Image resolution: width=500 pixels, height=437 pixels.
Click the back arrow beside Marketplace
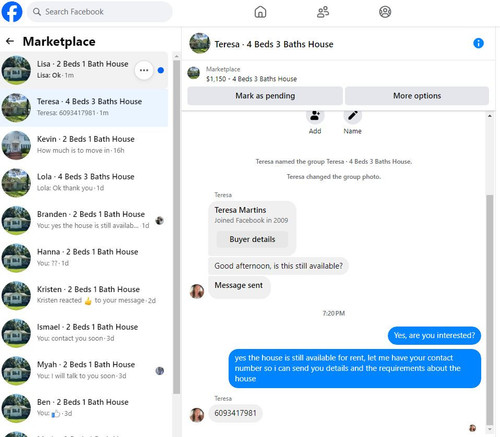tap(10, 41)
